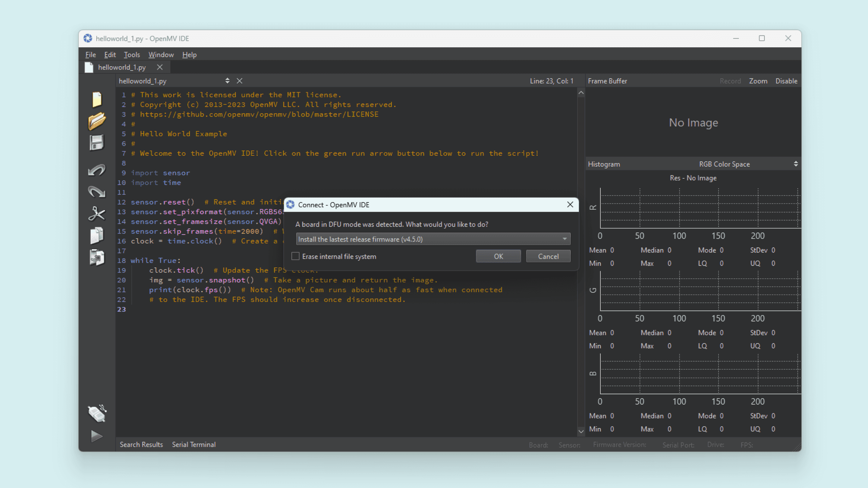Enable the Erase internal file system checkbox
The height and width of the screenshot is (488, 868).
[x=295, y=256]
